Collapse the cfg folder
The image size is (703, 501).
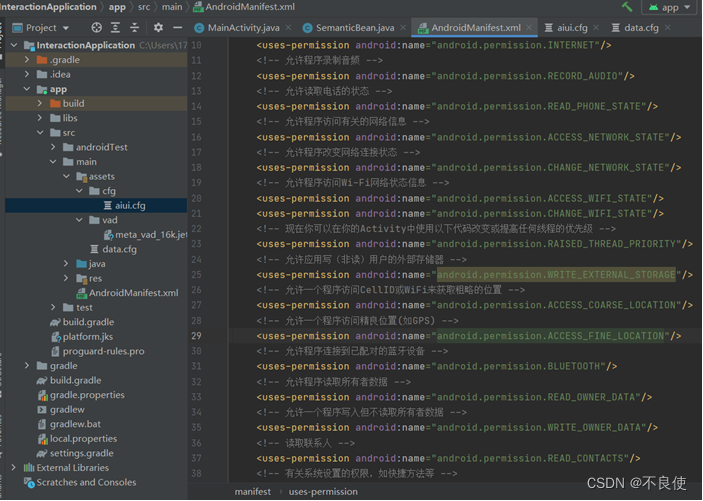click(x=79, y=191)
